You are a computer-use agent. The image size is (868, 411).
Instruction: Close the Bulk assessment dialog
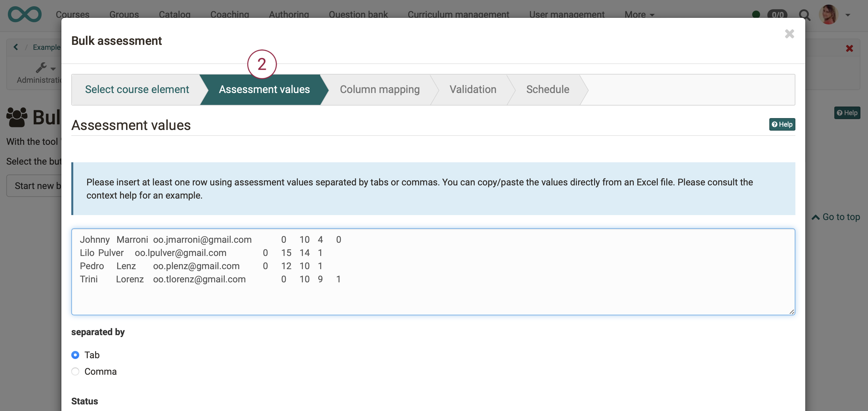pyautogui.click(x=790, y=34)
